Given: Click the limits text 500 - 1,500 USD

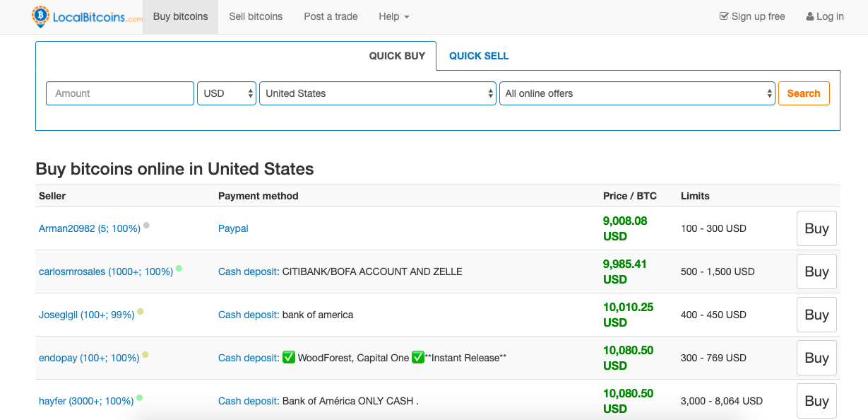Looking at the screenshot, I should [x=718, y=272].
